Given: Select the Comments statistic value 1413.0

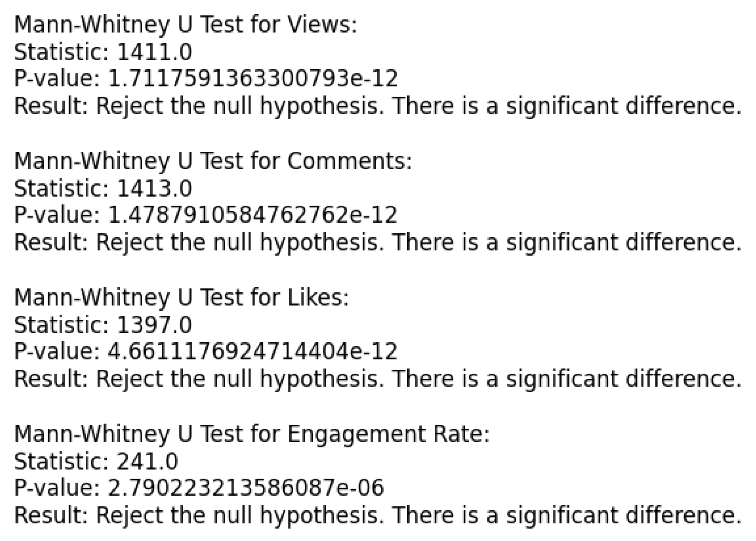Looking at the screenshot, I should point(154,189).
